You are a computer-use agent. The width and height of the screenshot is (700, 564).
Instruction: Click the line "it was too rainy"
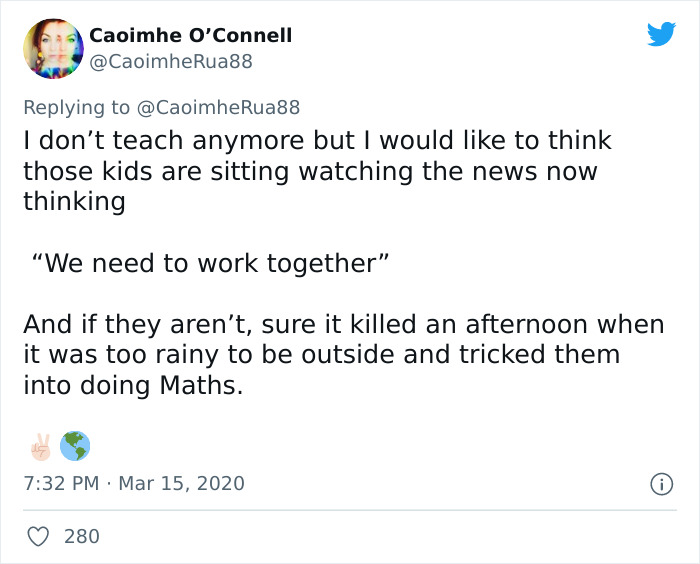click(x=321, y=355)
